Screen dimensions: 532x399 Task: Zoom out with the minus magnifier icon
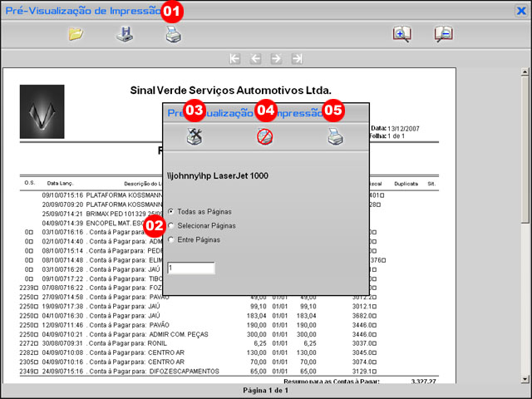[444, 35]
